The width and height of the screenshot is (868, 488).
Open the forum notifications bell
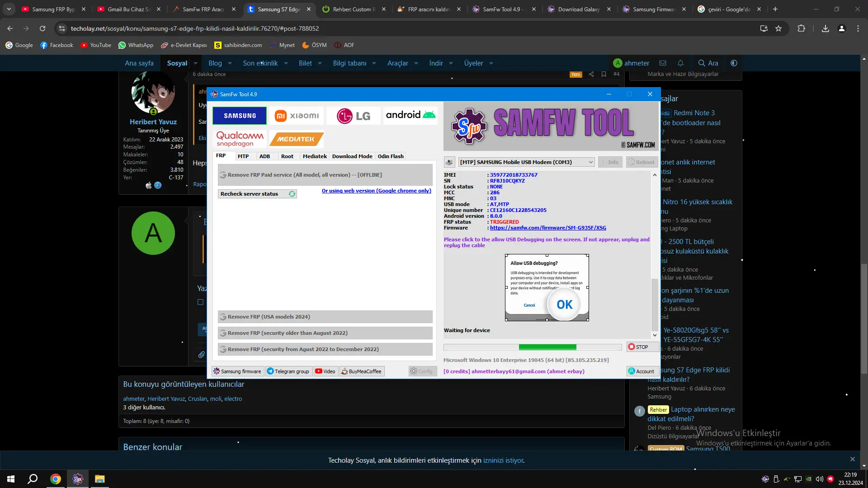(680, 63)
